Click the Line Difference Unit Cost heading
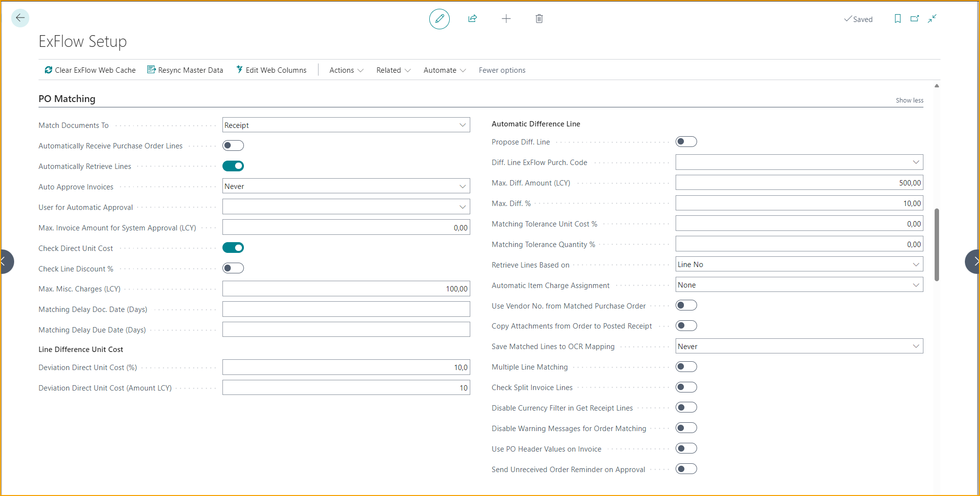Image resolution: width=980 pixels, height=496 pixels. coord(80,350)
